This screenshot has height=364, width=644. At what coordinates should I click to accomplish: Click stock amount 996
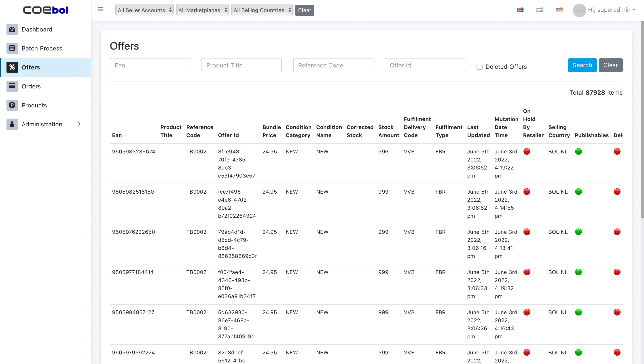pos(383,151)
